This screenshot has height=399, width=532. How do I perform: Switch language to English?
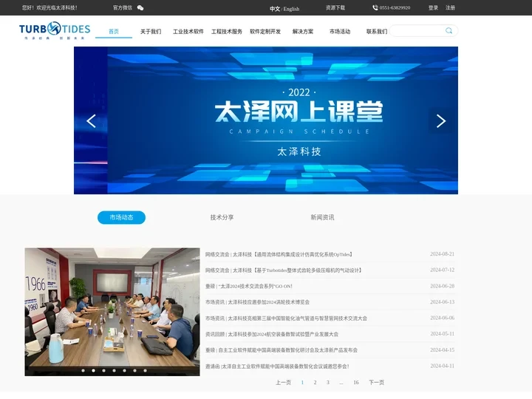pyautogui.click(x=291, y=9)
